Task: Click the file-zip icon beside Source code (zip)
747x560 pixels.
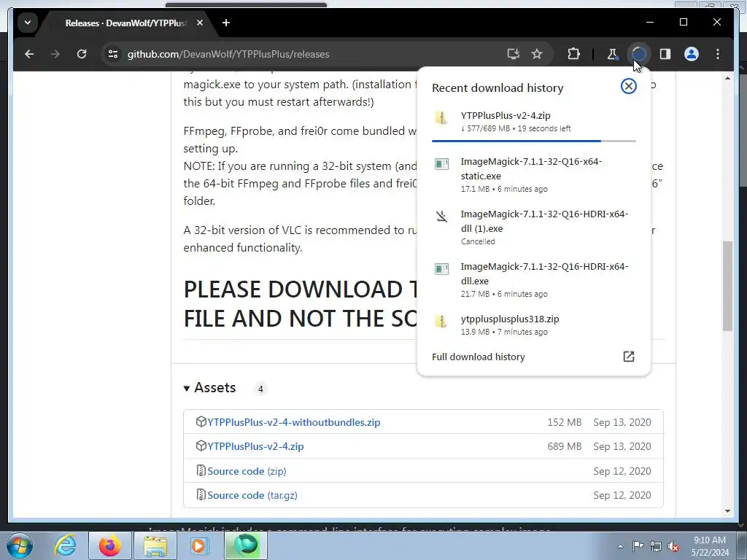Action: pyautogui.click(x=201, y=470)
